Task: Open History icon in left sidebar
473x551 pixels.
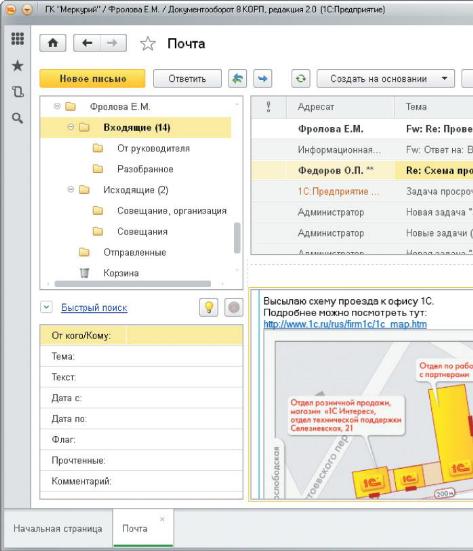Action: (17, 91)
